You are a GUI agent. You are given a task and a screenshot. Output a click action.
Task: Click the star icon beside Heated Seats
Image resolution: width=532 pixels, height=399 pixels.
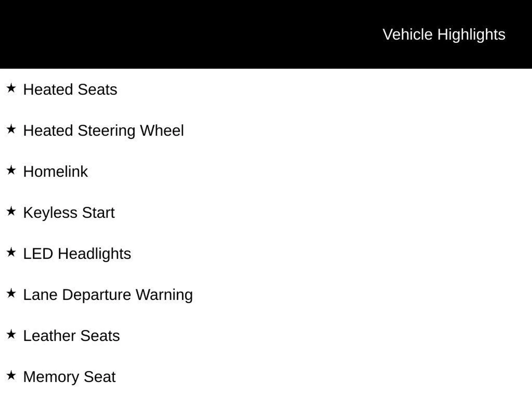(11, 88)
